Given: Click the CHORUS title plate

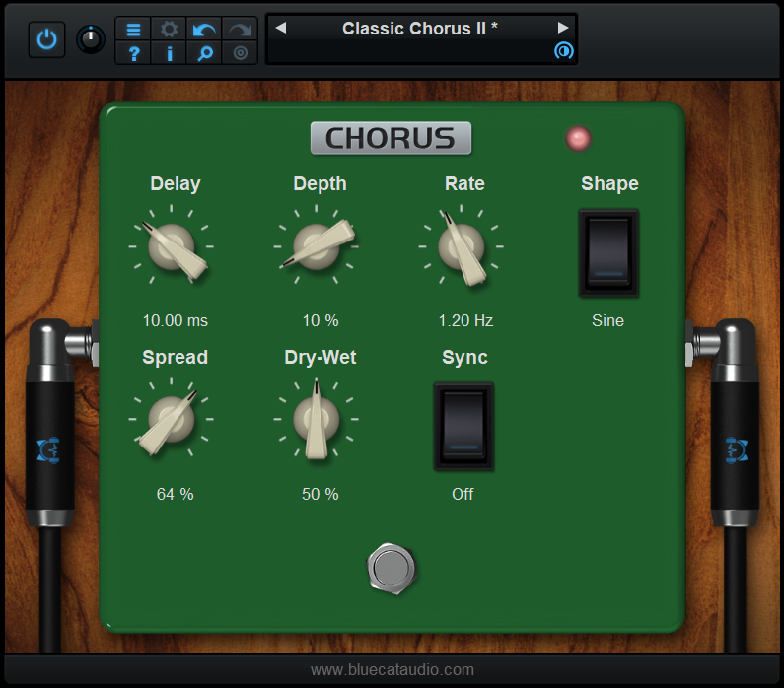Looking at the screenshot, I should click(391, 138).
